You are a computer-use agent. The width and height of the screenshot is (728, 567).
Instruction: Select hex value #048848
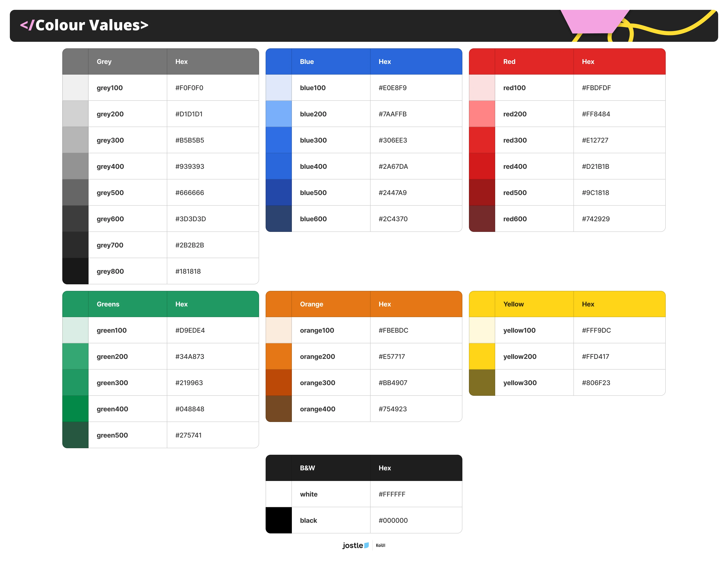coord(190,409)
